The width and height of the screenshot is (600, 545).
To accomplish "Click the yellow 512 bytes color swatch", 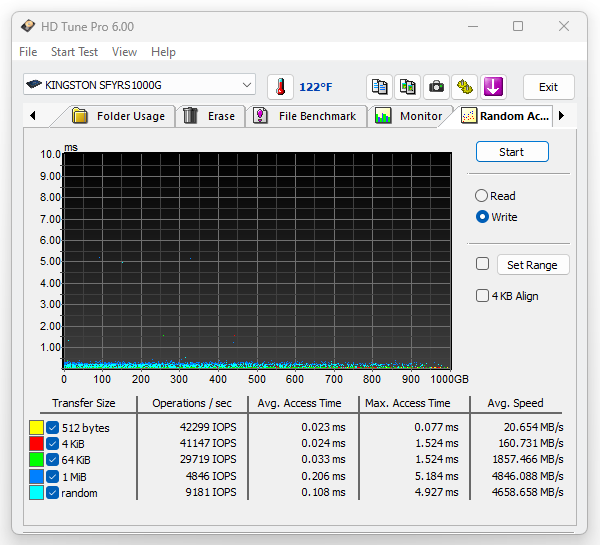I will (36, 428).
